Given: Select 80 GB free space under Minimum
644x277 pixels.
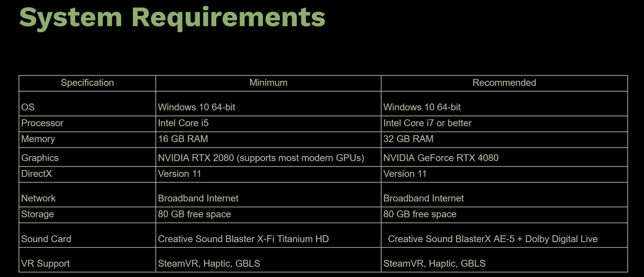Looking at the screenshot, I should [x=195, y=214].
